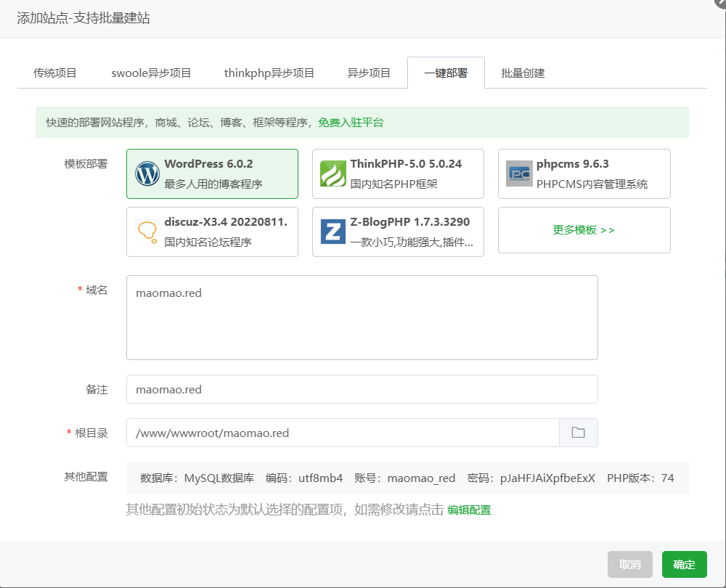
Task: Select phpcms 9.6.3 template card
Action: pyautogui.click(x=584, y=173)
